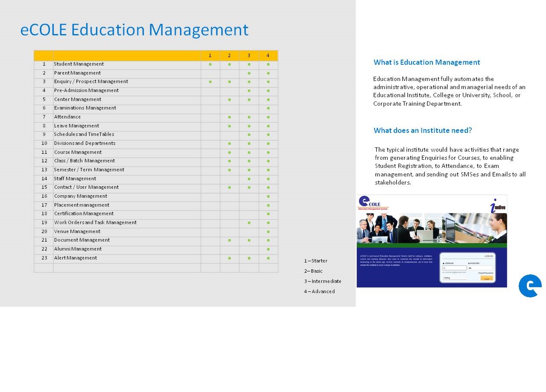
Task: Open the Forgot Password link
Action: pyautogui.click(x=485, y=273)
